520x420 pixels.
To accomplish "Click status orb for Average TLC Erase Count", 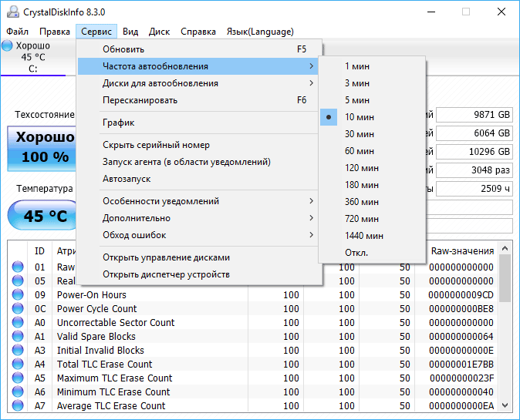I will (x=18, y=406).
